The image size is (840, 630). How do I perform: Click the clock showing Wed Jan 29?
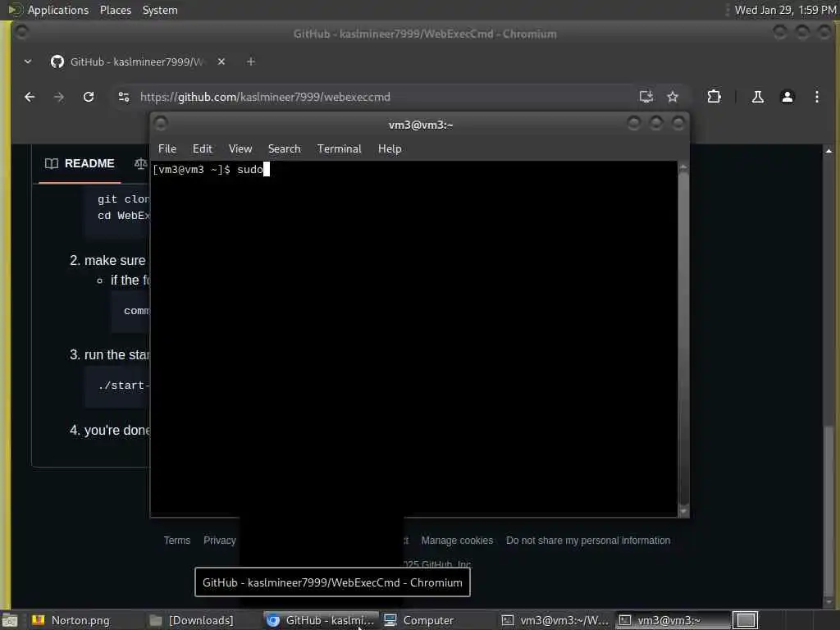click(785, 10)
